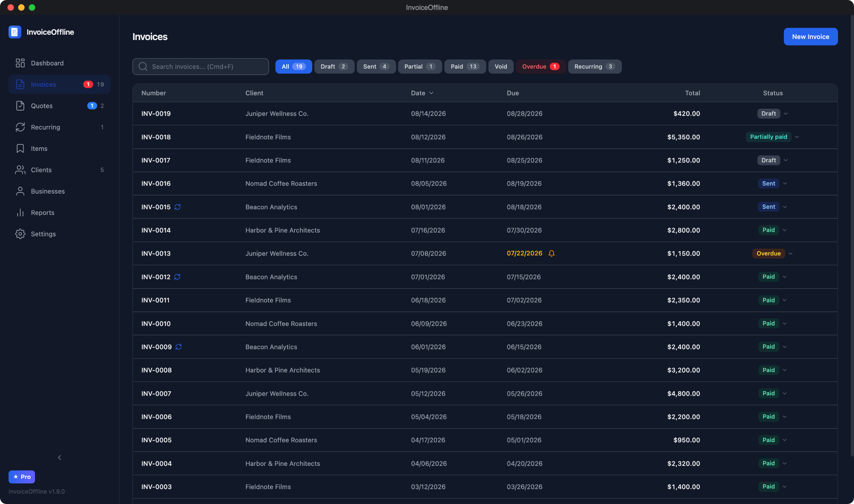Click the Overdue badge on INV-0013
Image resolution: width=854 pixels, height=504 pixels.
(x=769, y=254)
